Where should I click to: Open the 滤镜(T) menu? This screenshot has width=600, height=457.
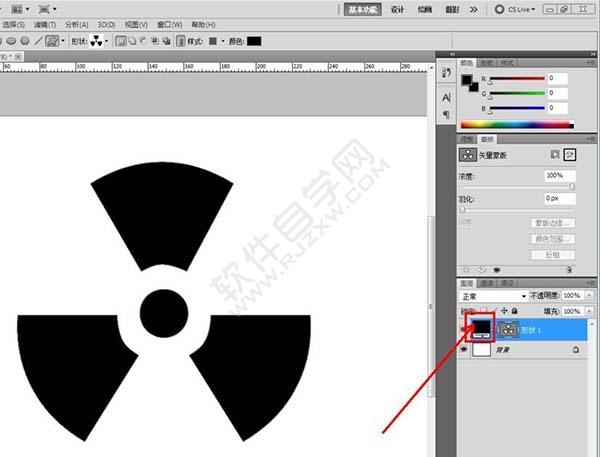tap(45, 24)
